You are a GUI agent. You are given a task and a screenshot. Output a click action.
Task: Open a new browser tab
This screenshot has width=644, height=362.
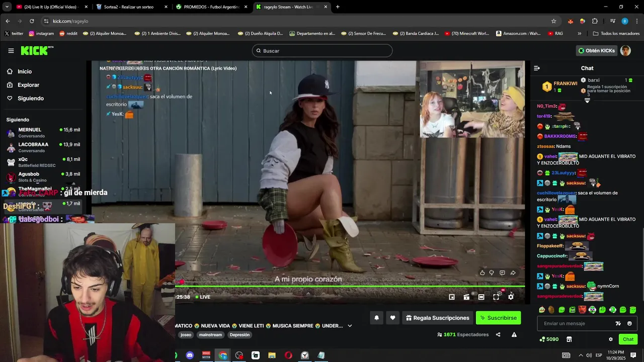click(338, 7)
